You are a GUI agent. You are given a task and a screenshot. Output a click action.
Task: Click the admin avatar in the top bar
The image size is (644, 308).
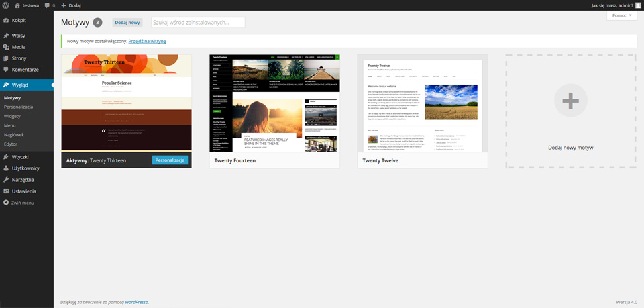[x=638, y=5]
